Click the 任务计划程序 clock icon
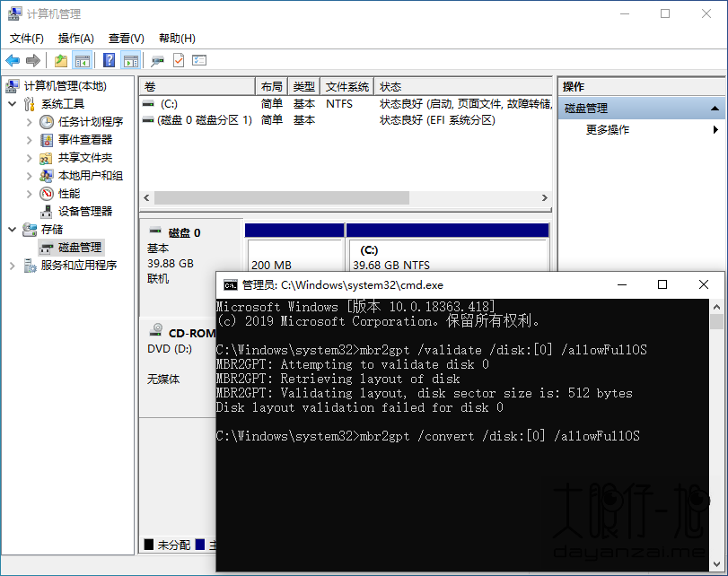This screenshot has width=728, height=576. tap(47, 121)
